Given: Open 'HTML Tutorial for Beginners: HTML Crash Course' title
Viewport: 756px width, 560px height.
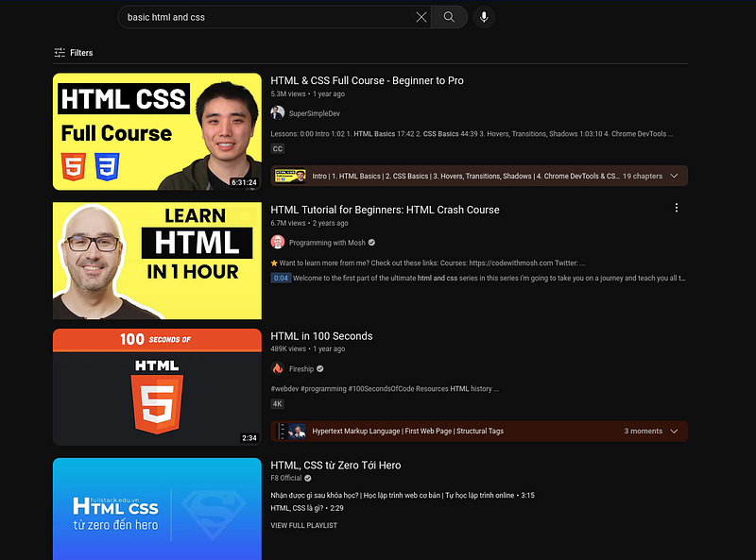Looking at the screenshot, I should tap(385, 210).
